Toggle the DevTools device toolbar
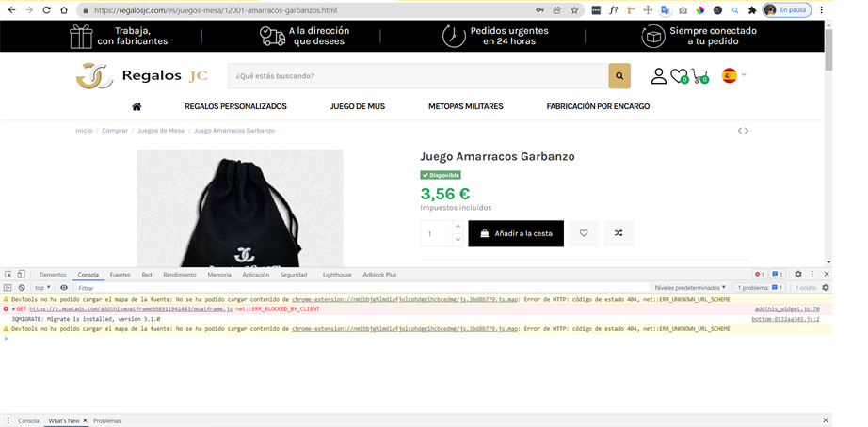The image size is (868, 427). point(21,275)
